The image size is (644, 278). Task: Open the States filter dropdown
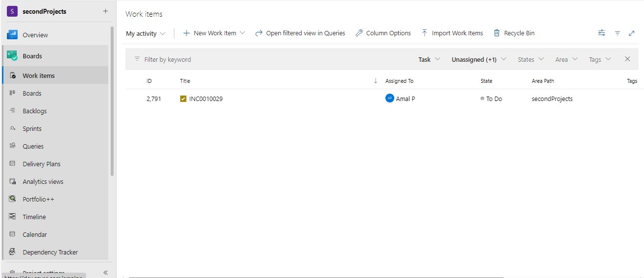click(x=531, y=59)
